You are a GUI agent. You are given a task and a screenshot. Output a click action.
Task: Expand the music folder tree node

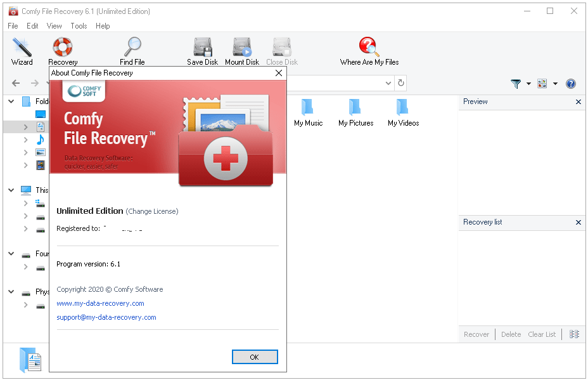[25, 140]
